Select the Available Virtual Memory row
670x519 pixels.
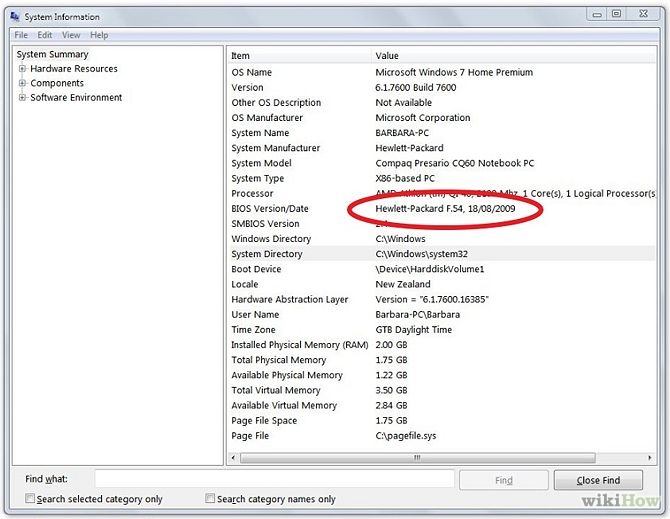click(442, 405)
